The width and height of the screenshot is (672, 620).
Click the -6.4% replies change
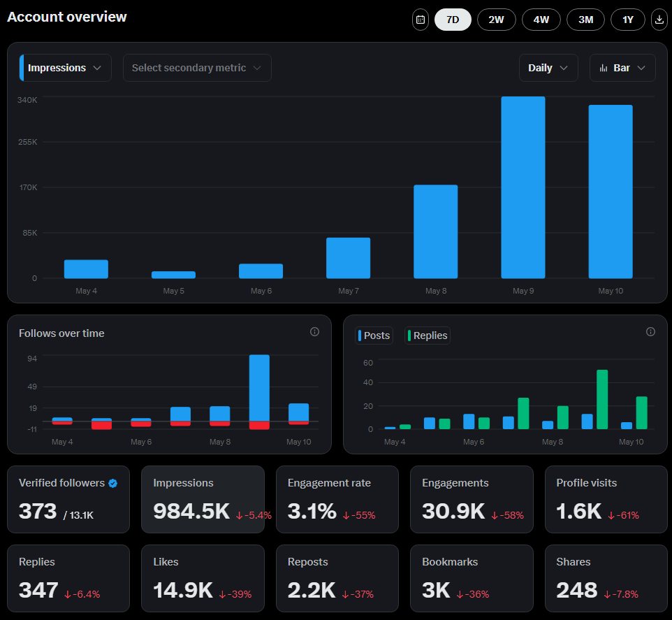(82, 594)
